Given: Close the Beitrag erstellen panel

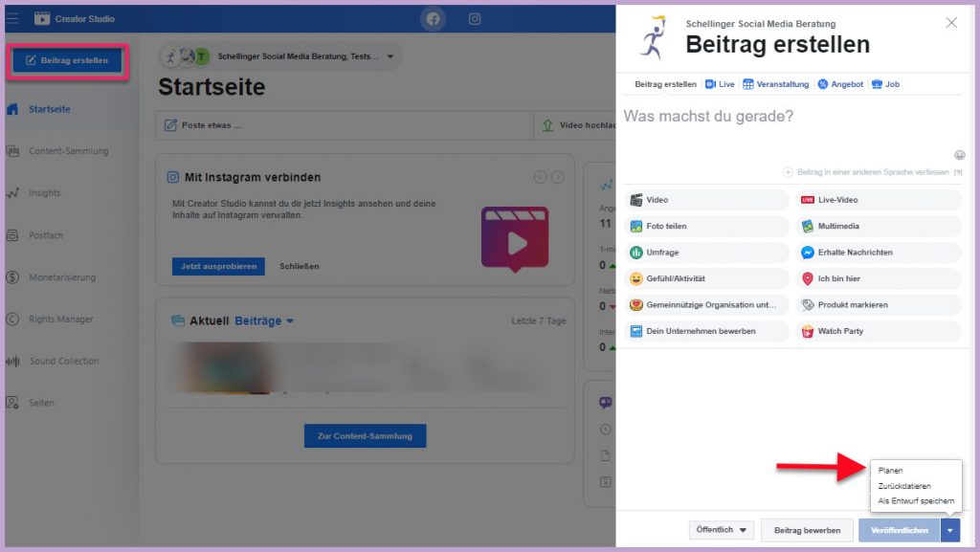Looking at the screenshot, I should click(951, 23).
